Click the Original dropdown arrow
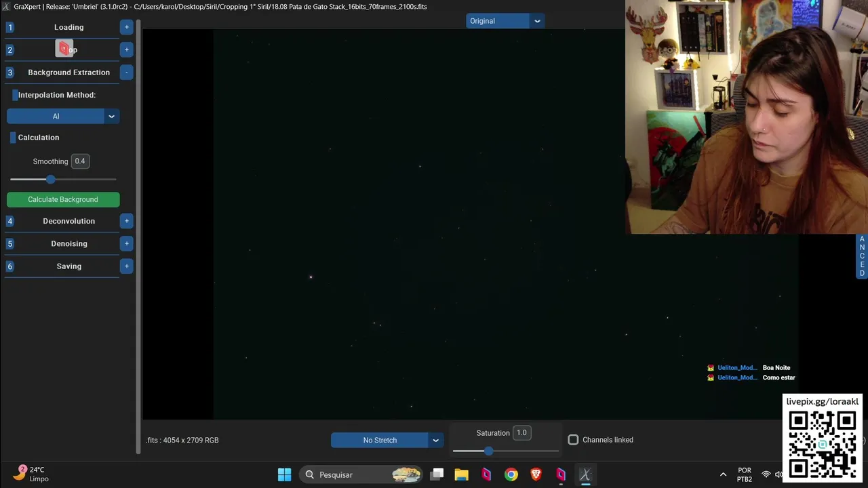This screenshot has width=868, height=488. tap(537, 21)
